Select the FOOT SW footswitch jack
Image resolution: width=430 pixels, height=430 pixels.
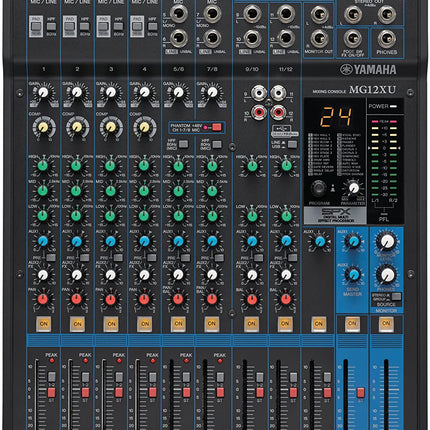(353, 38)
